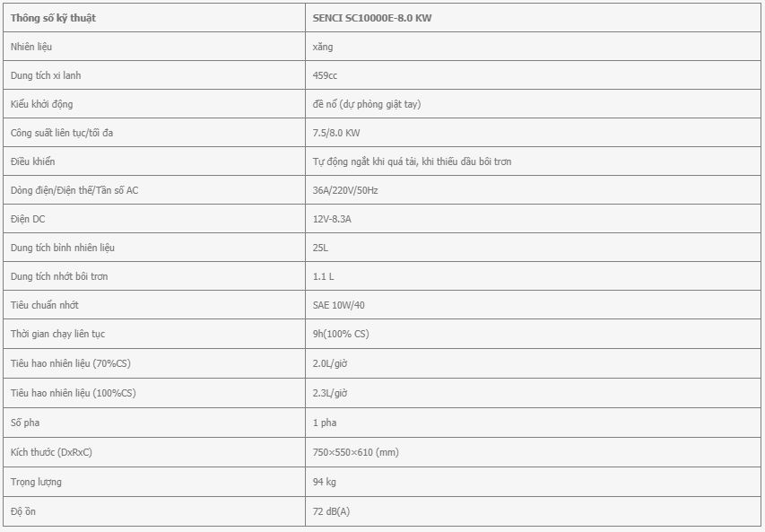Click 'Tiêu hao nhiên liệu (70%CS)' label
This screenshot has height=532, width=765.
pos(70,363)
